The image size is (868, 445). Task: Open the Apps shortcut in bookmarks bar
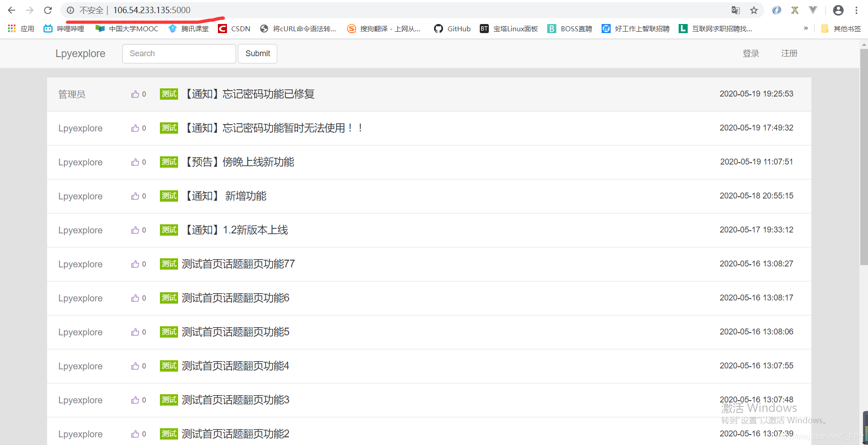point(21,29)
